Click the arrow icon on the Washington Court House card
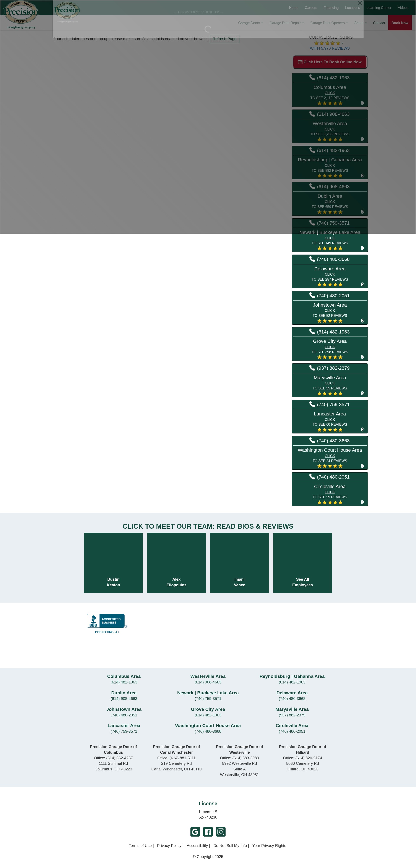This screenshot has height=868, width=416. coord(363,466)
